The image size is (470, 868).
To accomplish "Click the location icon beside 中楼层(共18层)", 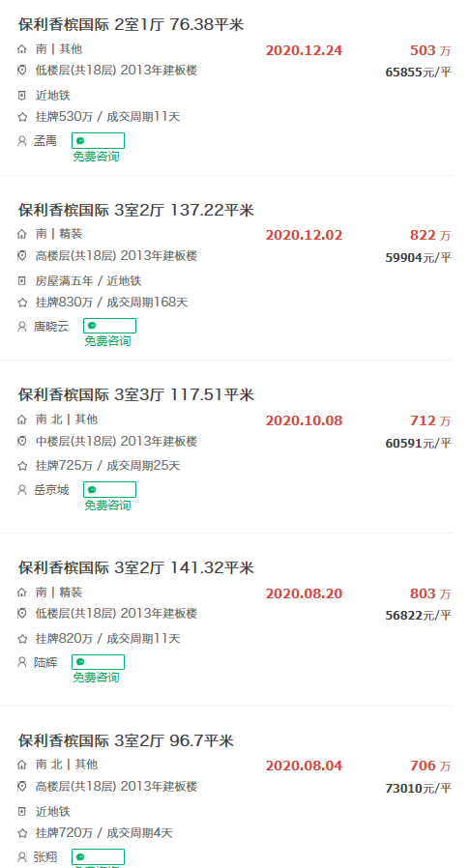I will tap(22, 441).
